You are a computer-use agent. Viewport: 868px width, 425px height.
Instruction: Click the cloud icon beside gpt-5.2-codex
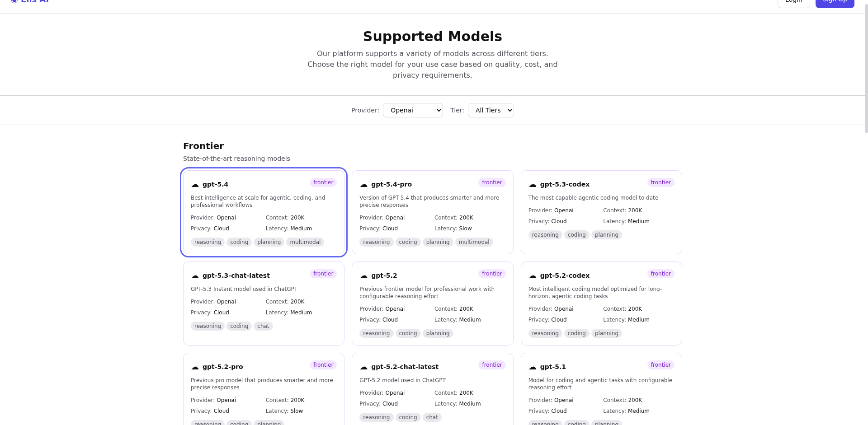tap(533, 276)
